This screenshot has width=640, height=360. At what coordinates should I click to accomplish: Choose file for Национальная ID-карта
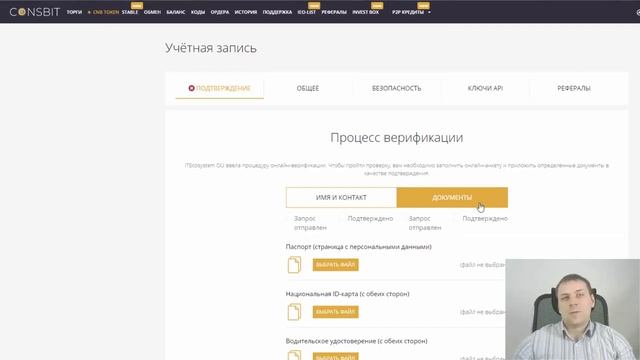coord(336,312)
